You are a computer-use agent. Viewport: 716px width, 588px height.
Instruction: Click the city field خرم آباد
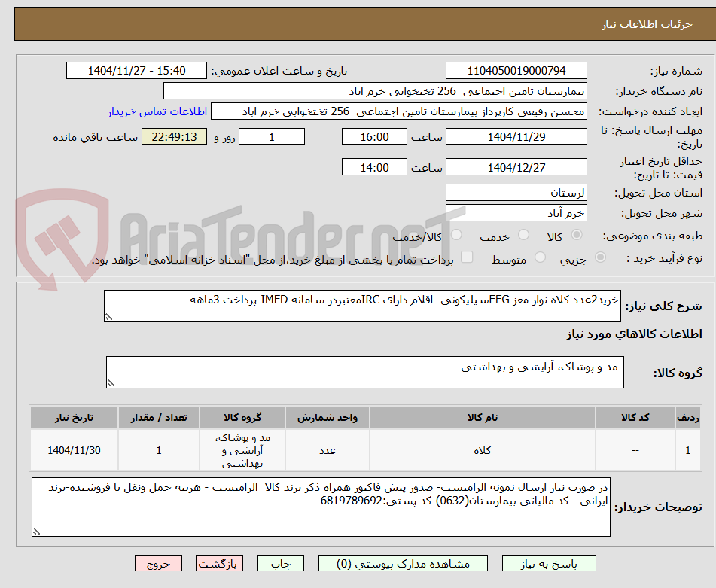pyautogui.click(x=516, y=213)
